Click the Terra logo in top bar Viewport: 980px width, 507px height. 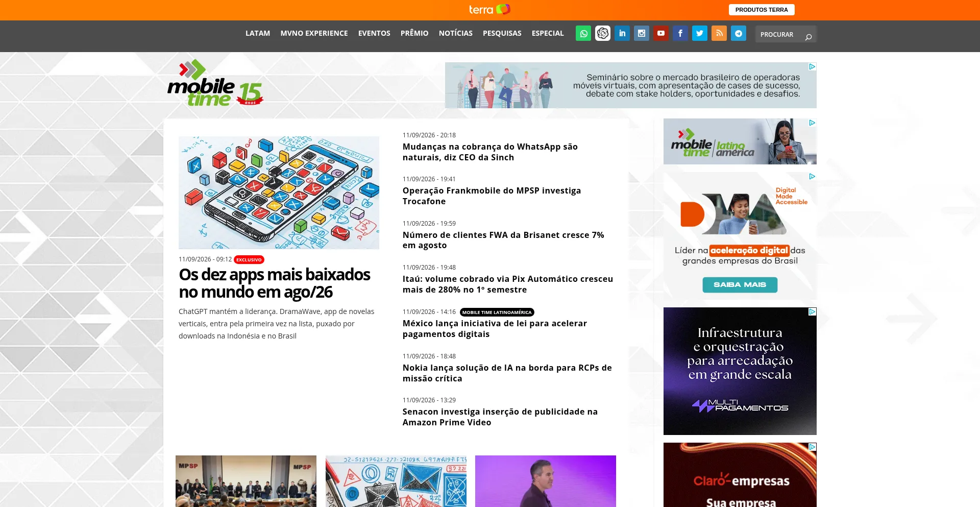(x=489, y=10)
